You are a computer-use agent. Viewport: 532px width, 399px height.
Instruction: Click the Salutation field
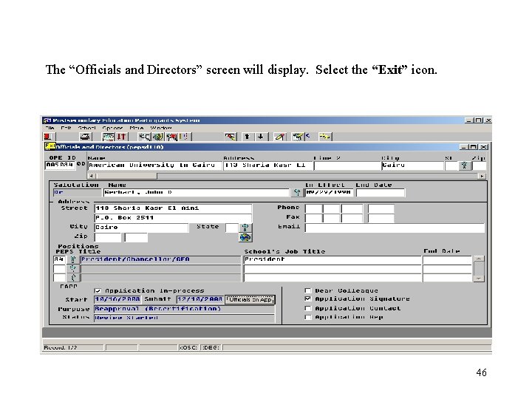click(x=78, y=193)
